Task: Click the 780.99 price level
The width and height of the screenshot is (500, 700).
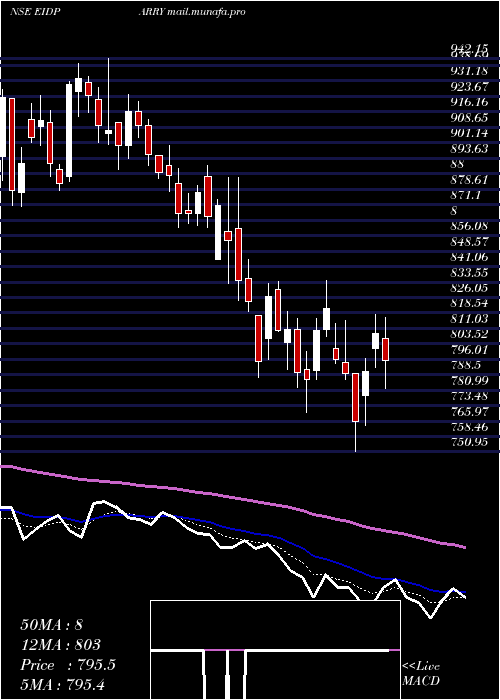Action: (469, 381)
